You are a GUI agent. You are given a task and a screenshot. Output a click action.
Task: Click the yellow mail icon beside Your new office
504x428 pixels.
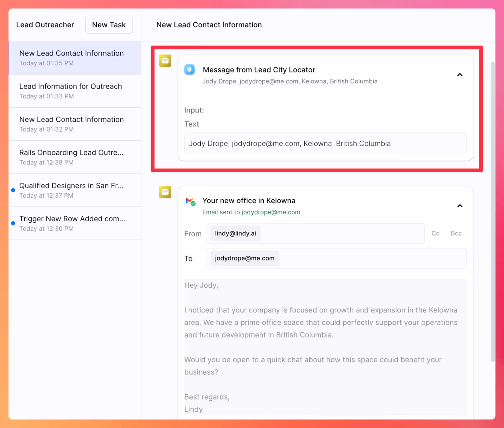pyautogui.click(x=165, y=192)
